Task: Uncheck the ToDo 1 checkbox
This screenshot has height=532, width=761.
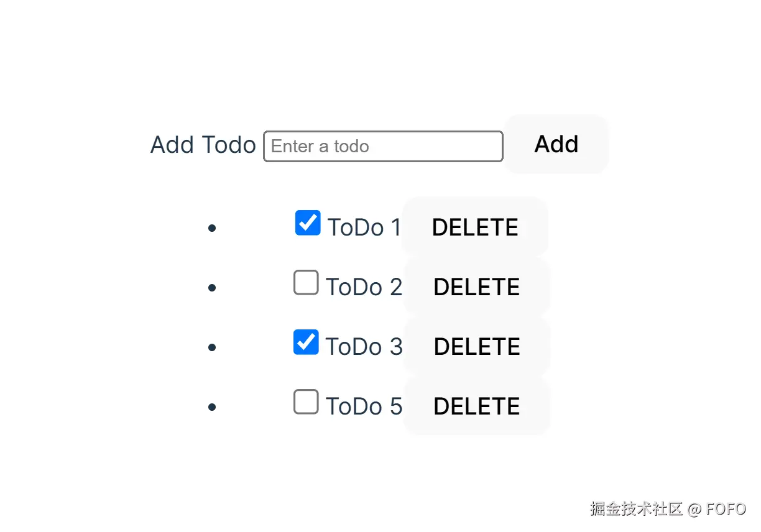Action: [307, 222]
